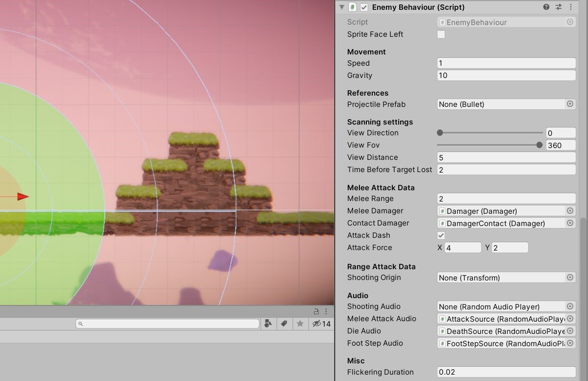Image resolution: width=588 pixels, height=381 pixels.
Task: Edit the Flickering Duration field
Action: pos(506,372)
